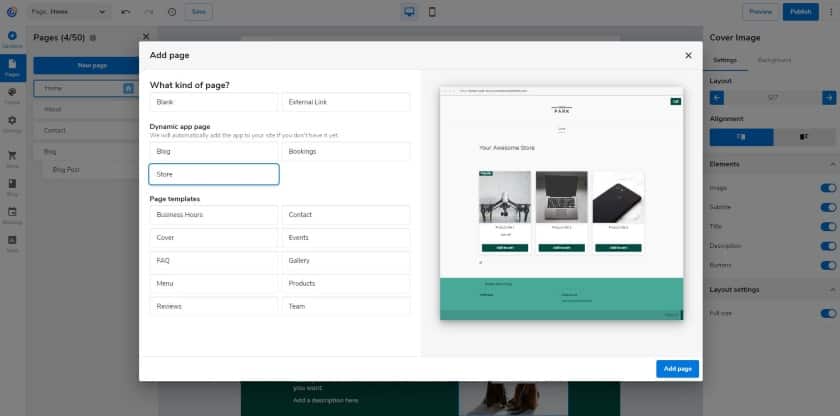Toggle the Full size switch
840x416 pixels.
click(828, 313)
